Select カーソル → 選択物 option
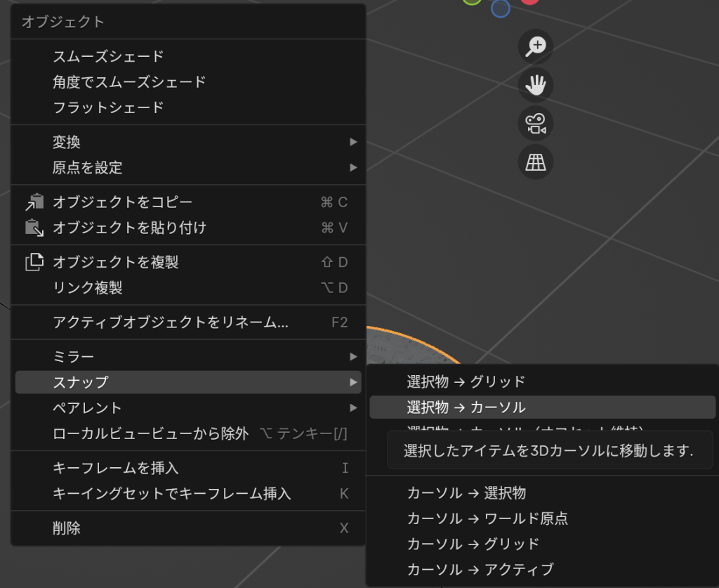The image size is (719, 588). pyautogui.click(x=466, y=493)
